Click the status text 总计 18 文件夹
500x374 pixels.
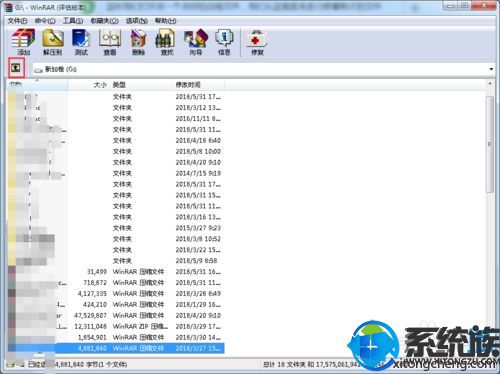(284, 365)
